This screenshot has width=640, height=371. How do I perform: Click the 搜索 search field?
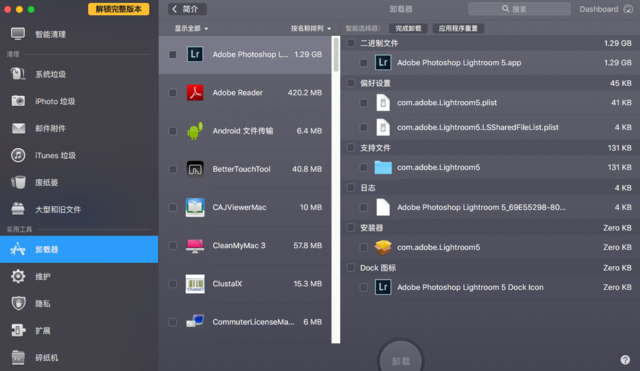(519, 9)
